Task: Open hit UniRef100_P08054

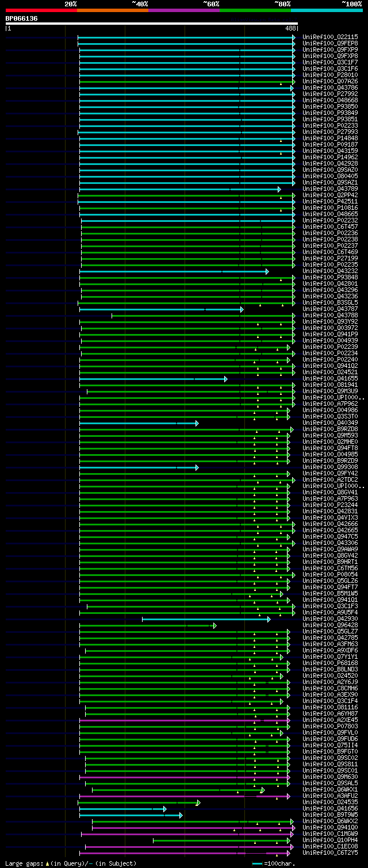Action: click(330, 575)
